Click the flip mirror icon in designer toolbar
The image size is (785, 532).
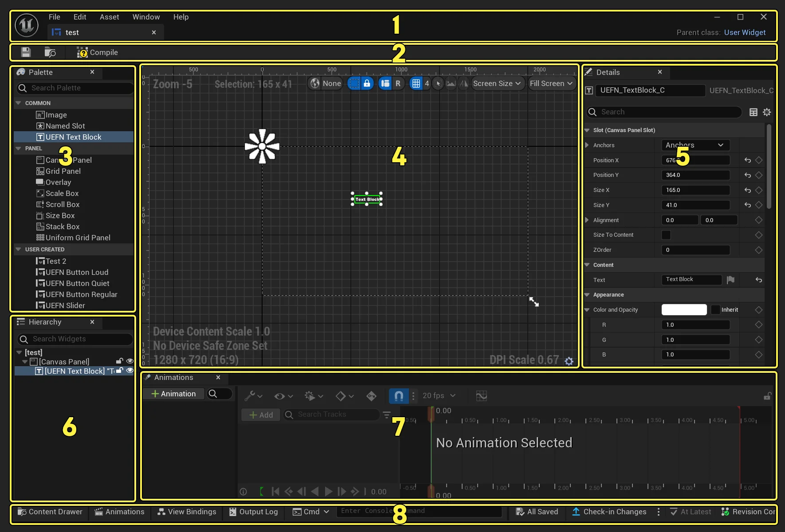coord(463,83)
